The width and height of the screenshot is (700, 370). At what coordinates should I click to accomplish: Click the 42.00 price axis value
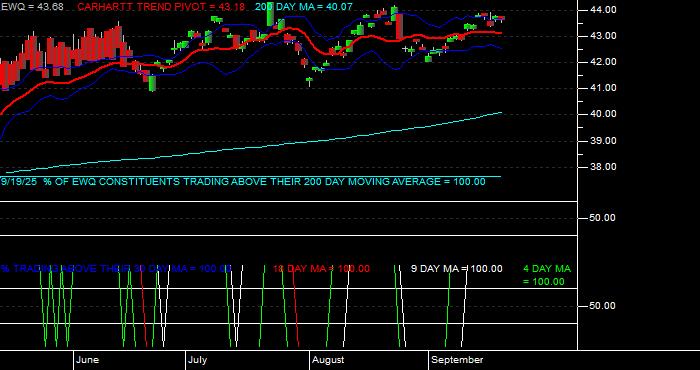click(603, 62)
